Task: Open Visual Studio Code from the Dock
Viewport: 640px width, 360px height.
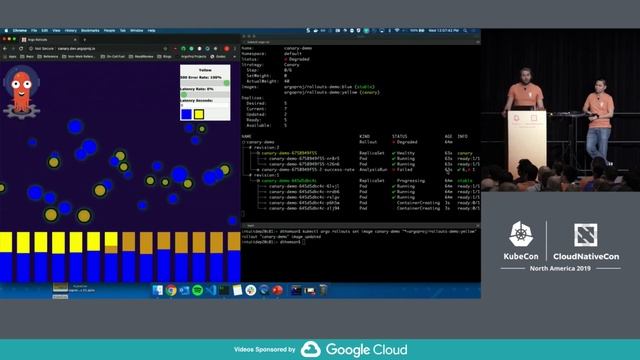Action: [x=211, y=290]
